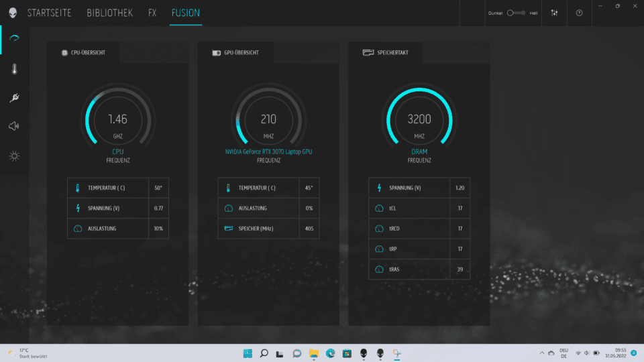This screenshot has width=644, height=362.
Task: Open the power plug section in sidebar
Action: pos(14,98)
